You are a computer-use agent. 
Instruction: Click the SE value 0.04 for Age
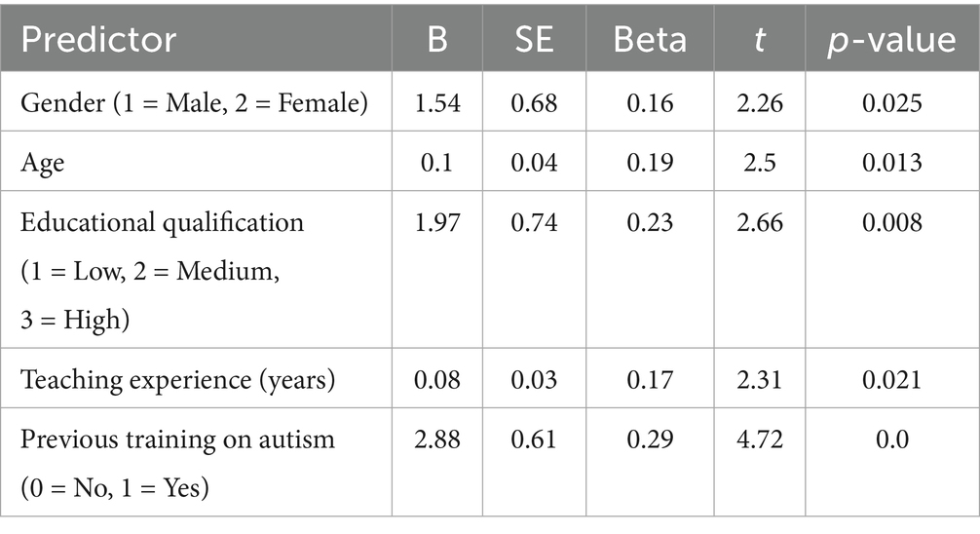534,163
